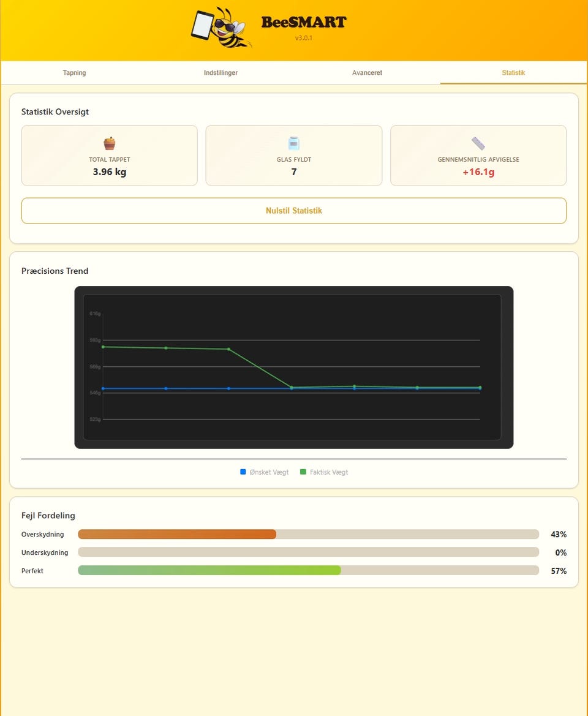
Task: Click the honey pot icon above Total Tappet
Action: pyautogui.click(x=110, y=143)
